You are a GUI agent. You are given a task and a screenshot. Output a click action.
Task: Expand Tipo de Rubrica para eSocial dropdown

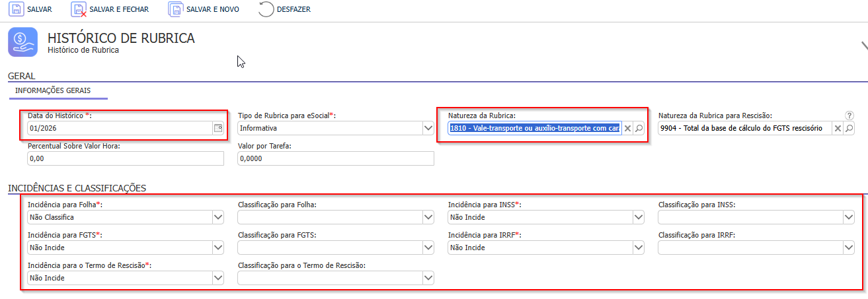pos(428,128)
